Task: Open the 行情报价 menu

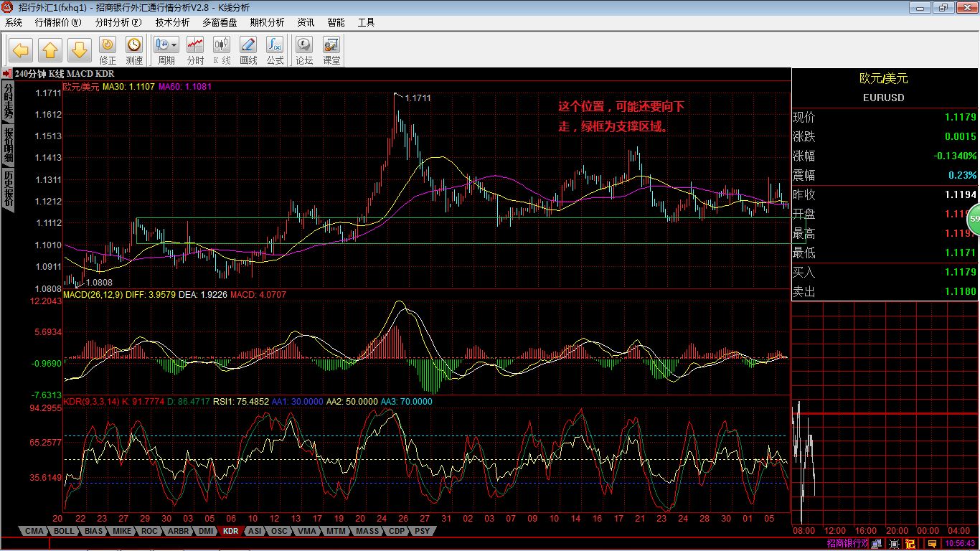Action: click(58, 22)
